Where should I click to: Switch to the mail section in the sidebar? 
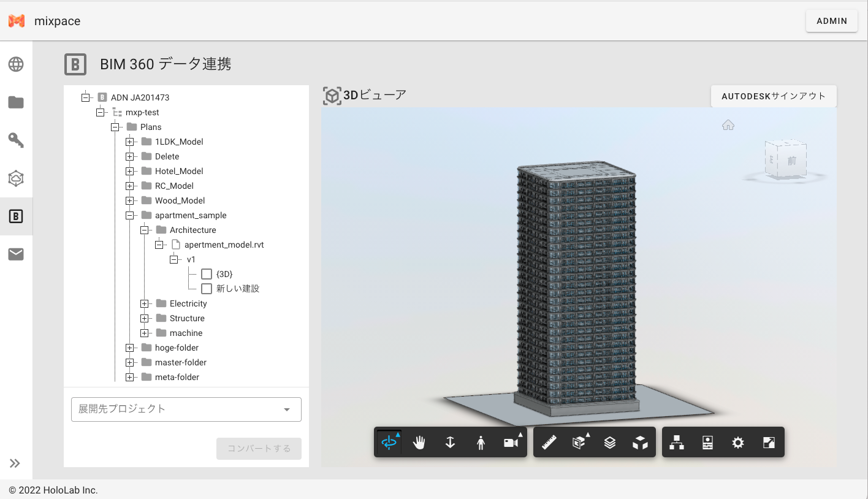pyautogui.click(x=16, y=254)
